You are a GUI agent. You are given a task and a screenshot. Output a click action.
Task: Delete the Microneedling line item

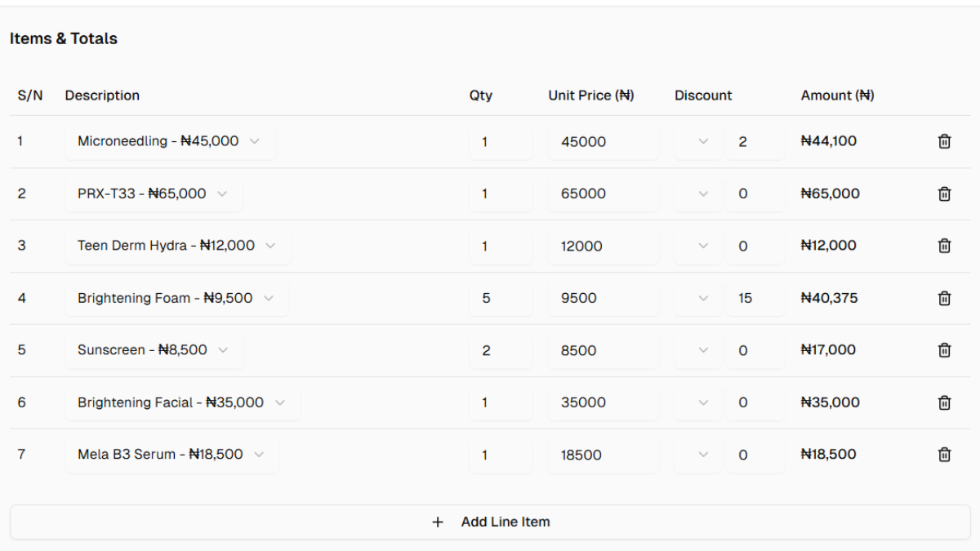coord(944,141)
